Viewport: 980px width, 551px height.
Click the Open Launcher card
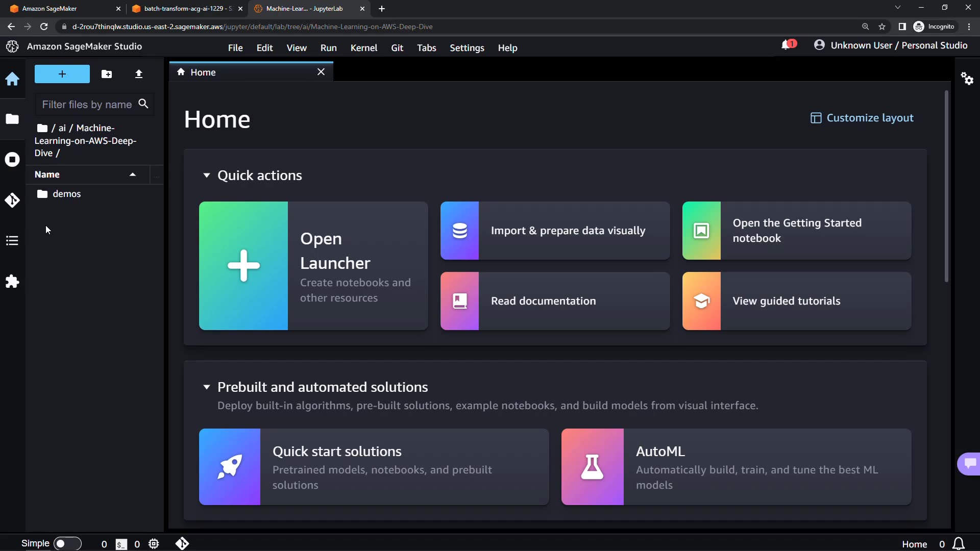[313, 265]
